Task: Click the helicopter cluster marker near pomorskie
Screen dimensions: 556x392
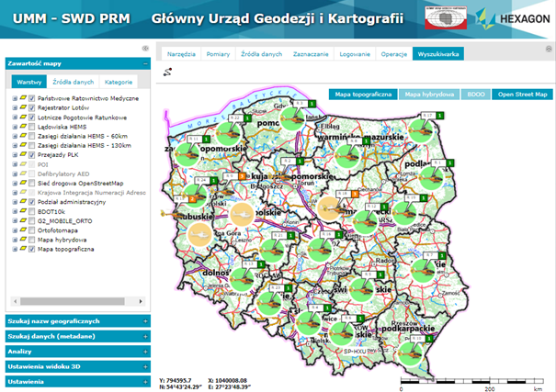Action: coord(292,118)
